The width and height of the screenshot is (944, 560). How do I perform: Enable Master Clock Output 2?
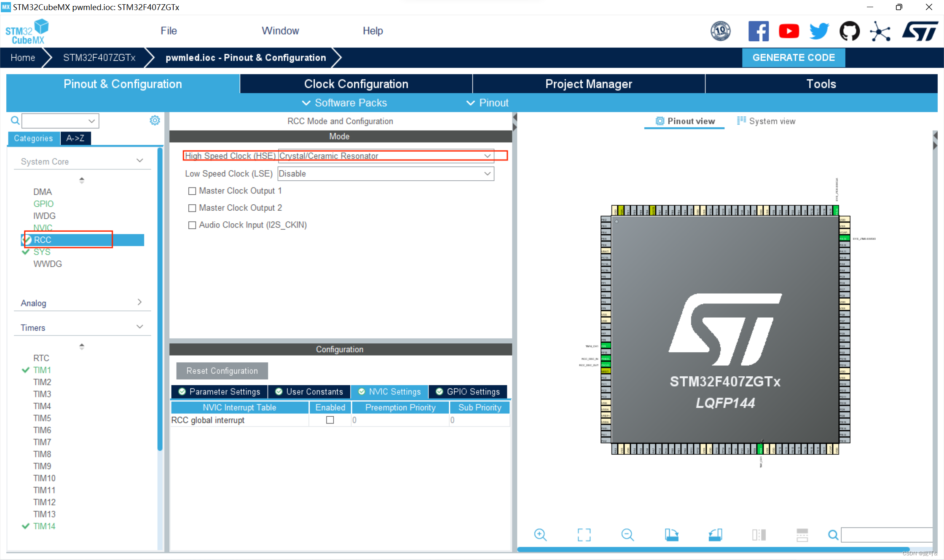[192, 208]
